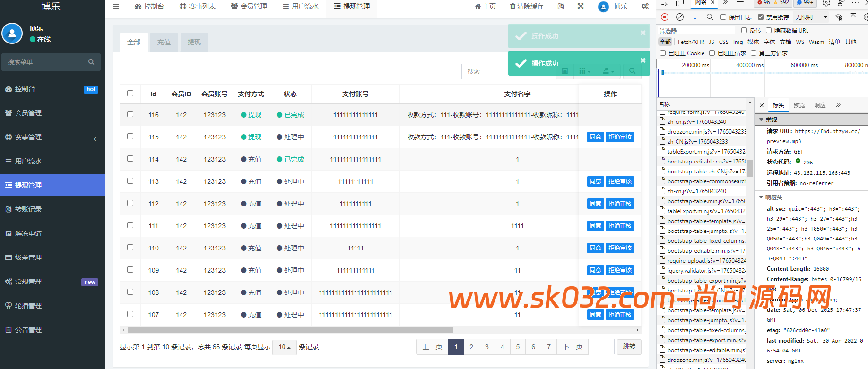The width and height of the screenshot is (868, 369).
Task: Check the checkbox for row Id 116
Action: 130,114
